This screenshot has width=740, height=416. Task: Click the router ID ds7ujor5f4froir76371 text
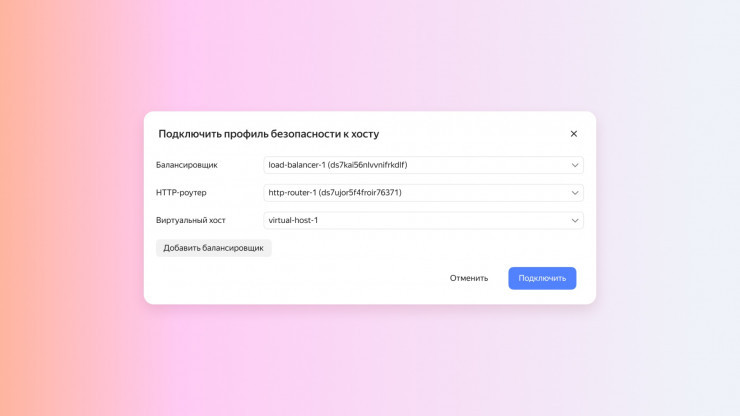point(360,193)
